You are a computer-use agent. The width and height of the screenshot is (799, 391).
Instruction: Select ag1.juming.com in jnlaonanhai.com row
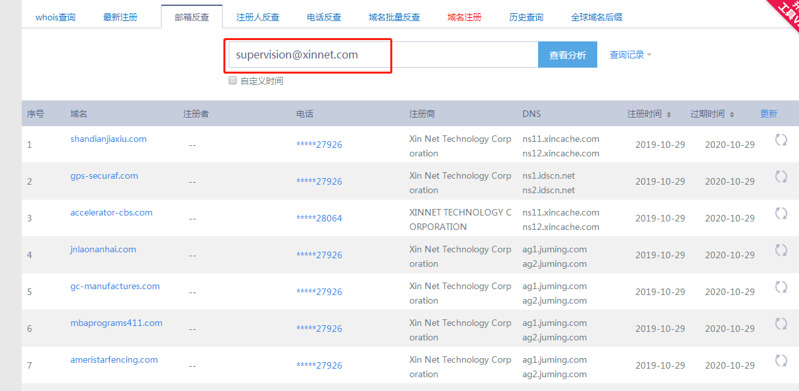tap(554, 249)
